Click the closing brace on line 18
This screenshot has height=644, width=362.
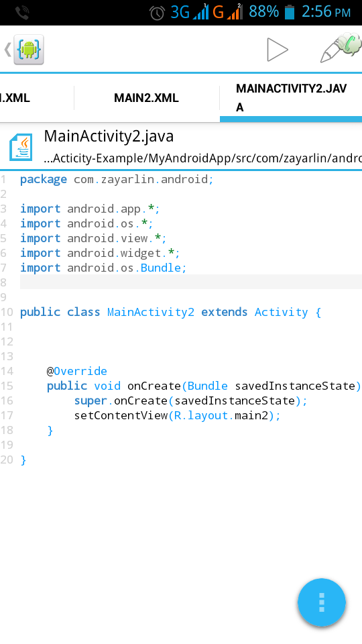tap(50, 431)
